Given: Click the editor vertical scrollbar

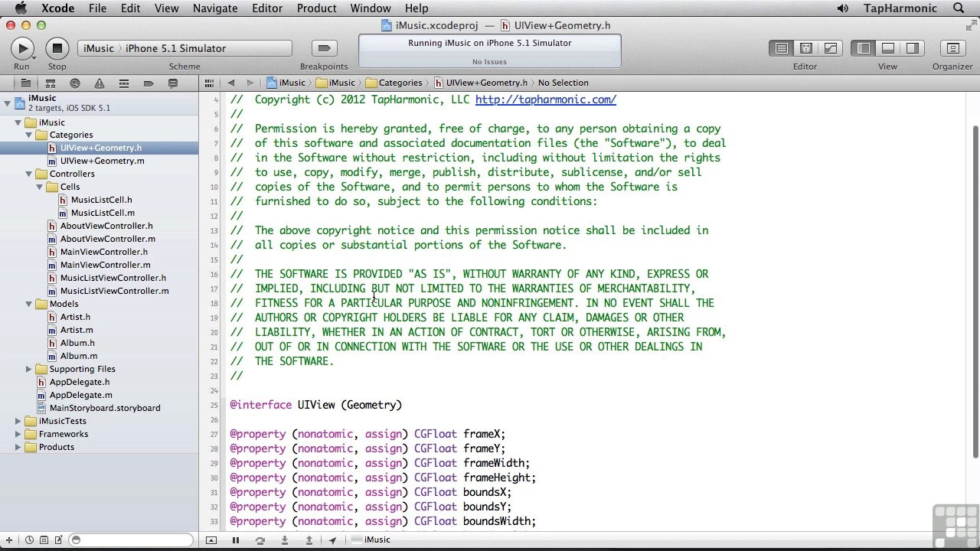Looking at the screenshot, I should [x=975, y=291].
